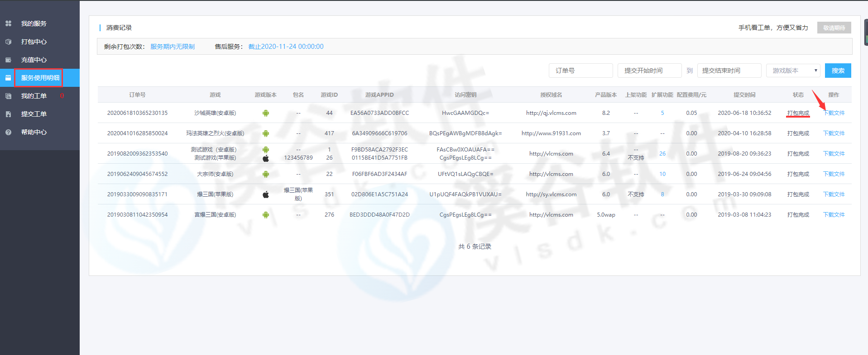
Task: Focus the 订单号 search field
Action: pos(580,71)
